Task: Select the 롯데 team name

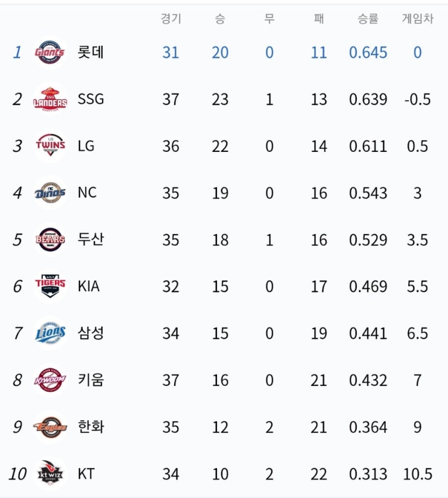Action: pyautogui.click(x=90, y=52)
